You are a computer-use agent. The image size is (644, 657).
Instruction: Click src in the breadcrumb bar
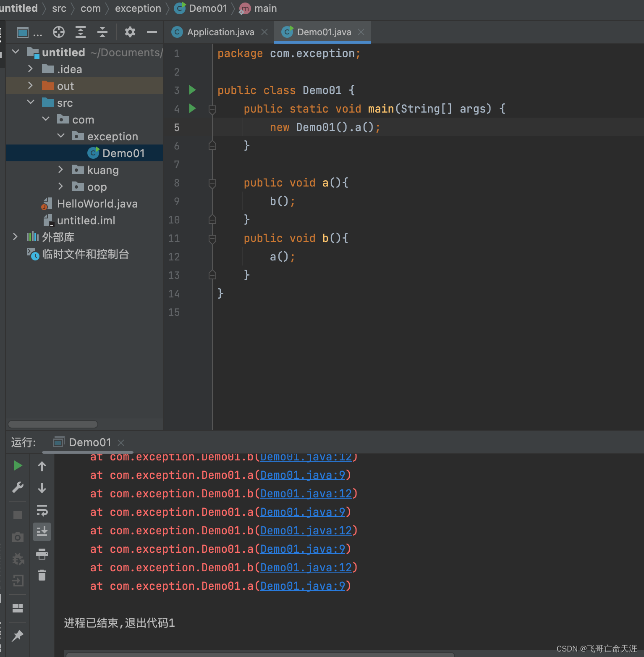pos(59,8)
